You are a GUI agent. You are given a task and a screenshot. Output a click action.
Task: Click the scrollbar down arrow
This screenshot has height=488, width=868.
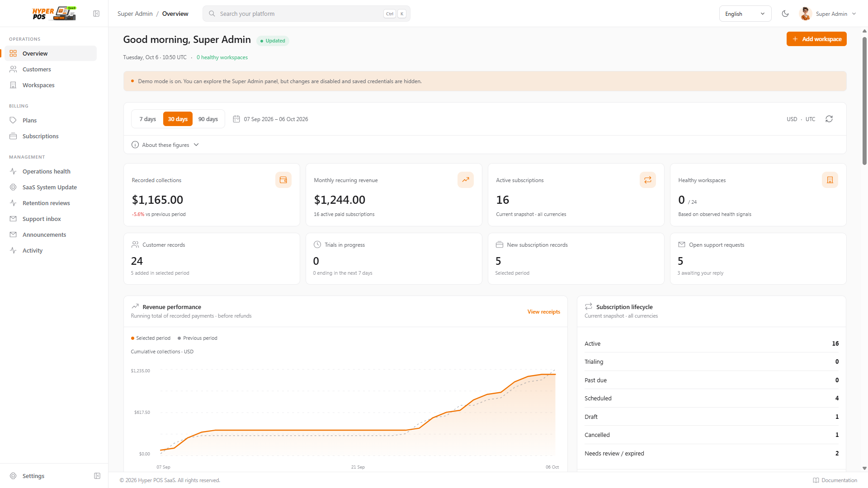864,469
